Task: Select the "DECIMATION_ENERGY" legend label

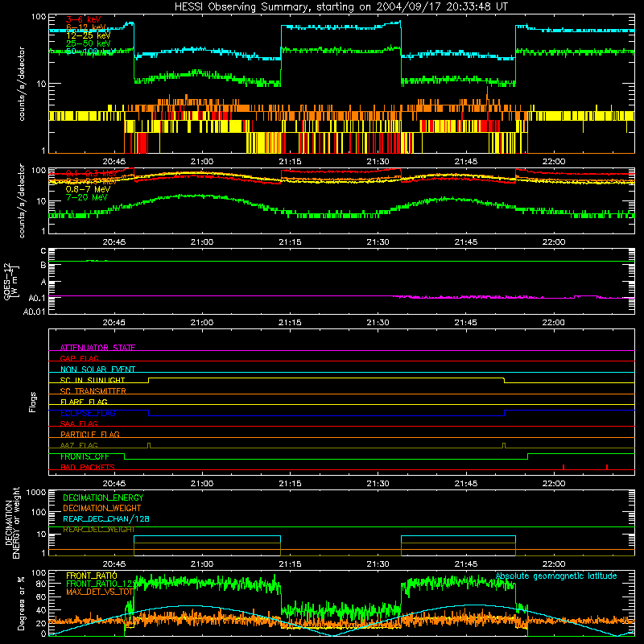Action: (x=103, y=497)
